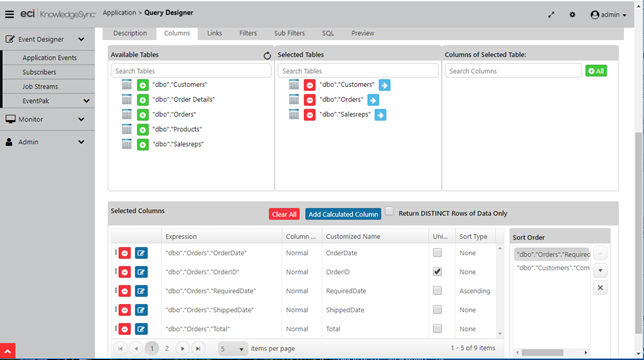Remove the Total selected column
The height and width of the screenshot is (360, 644).
(x=125, y=329)
